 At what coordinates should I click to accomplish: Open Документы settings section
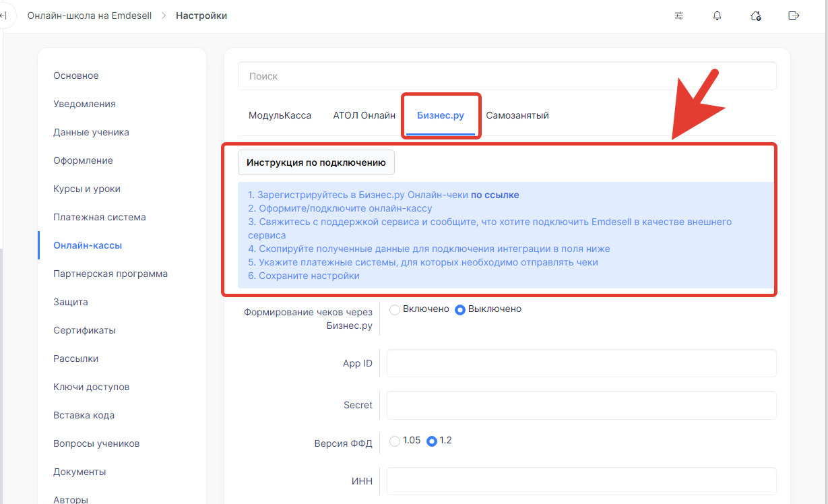[79, 472]
